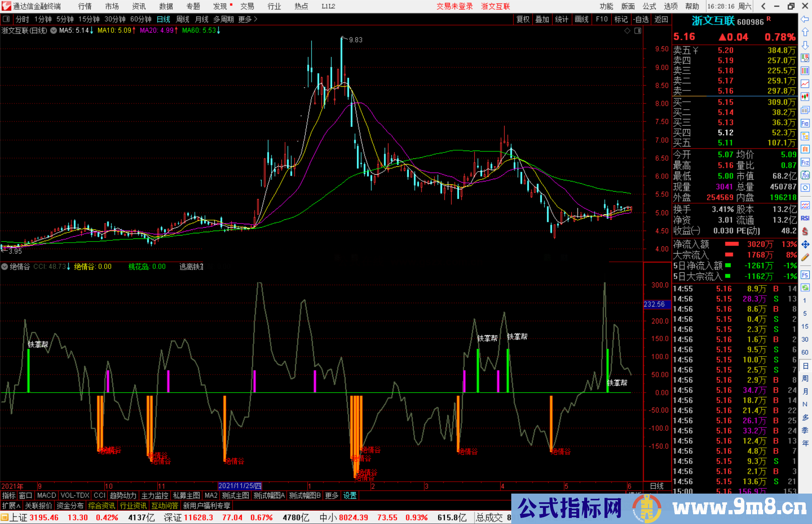
Task: Click the 交易未登录 link
Action: click(454, 6)
